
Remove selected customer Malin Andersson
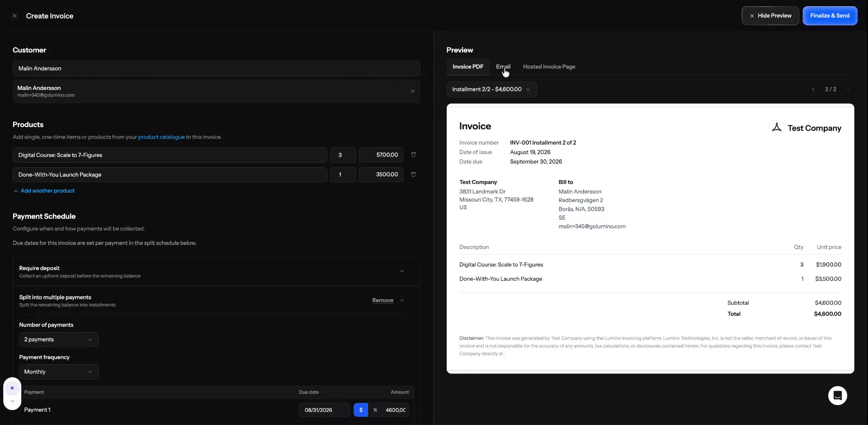412,91
